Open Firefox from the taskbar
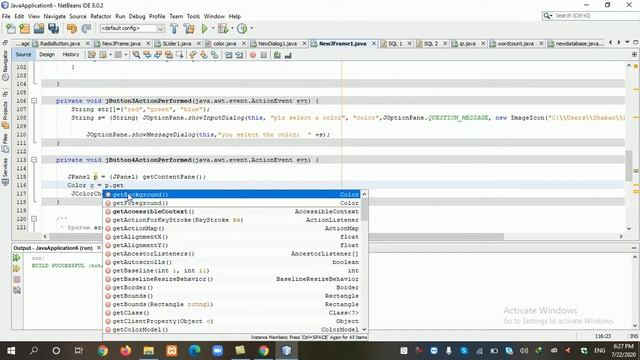 [x=126, y=351]
